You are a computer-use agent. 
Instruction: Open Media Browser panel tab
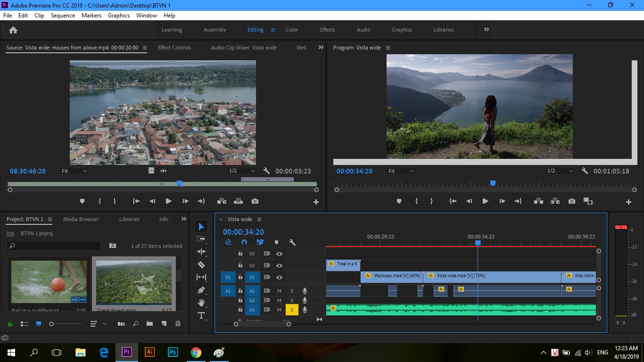pyautogui.click(x=81, y=219)
